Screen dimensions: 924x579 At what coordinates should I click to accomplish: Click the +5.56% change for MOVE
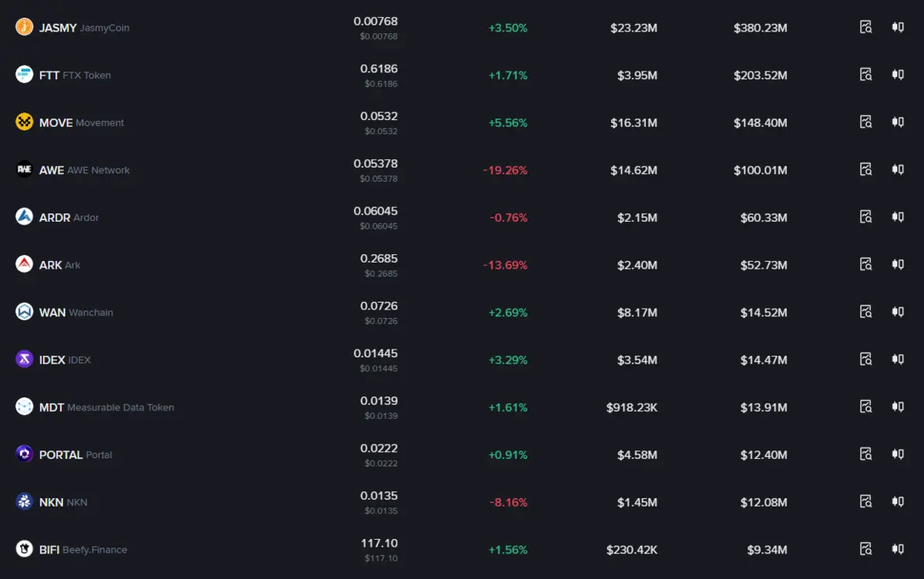[x=508, y=122]
